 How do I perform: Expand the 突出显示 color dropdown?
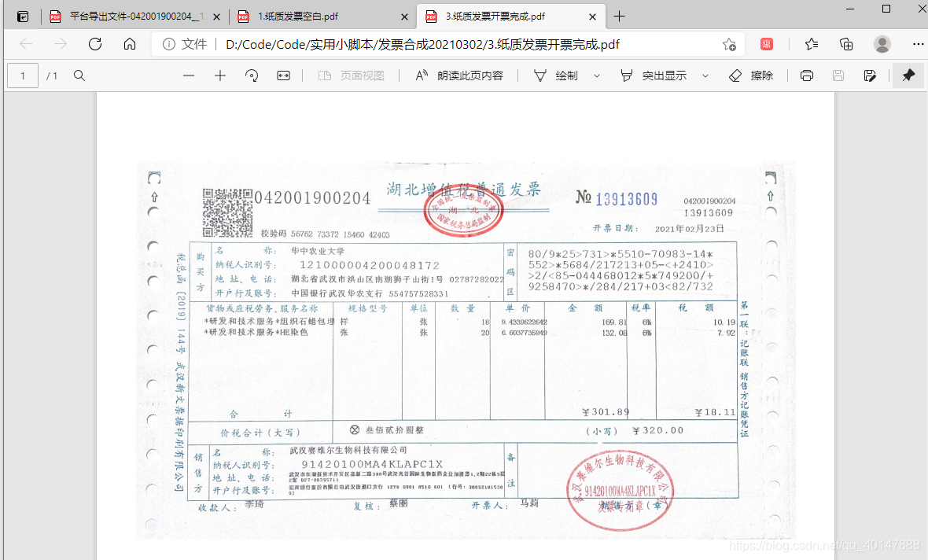tap(705, 76)
